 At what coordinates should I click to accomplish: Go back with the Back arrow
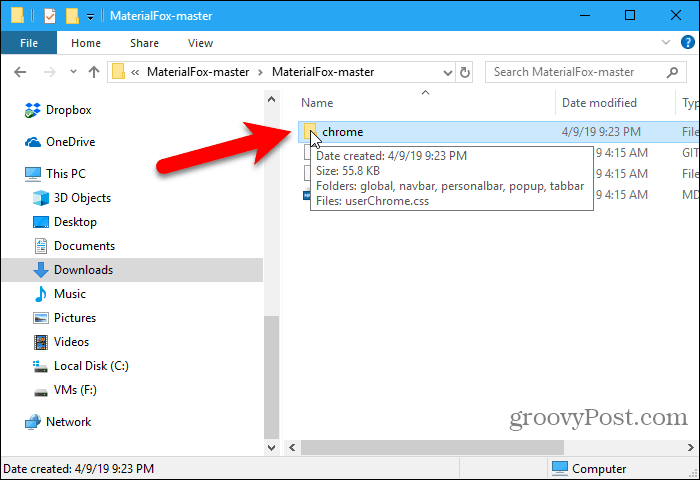[20, 72]
